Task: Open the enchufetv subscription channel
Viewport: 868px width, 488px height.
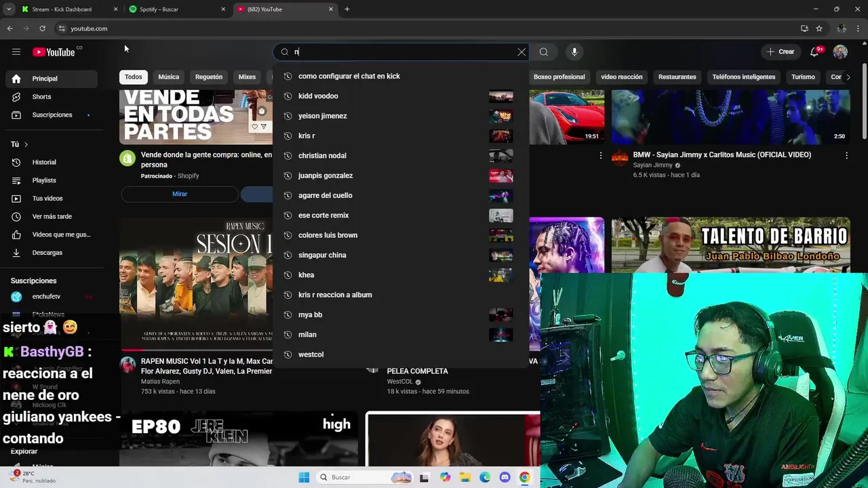Action: 51,297
